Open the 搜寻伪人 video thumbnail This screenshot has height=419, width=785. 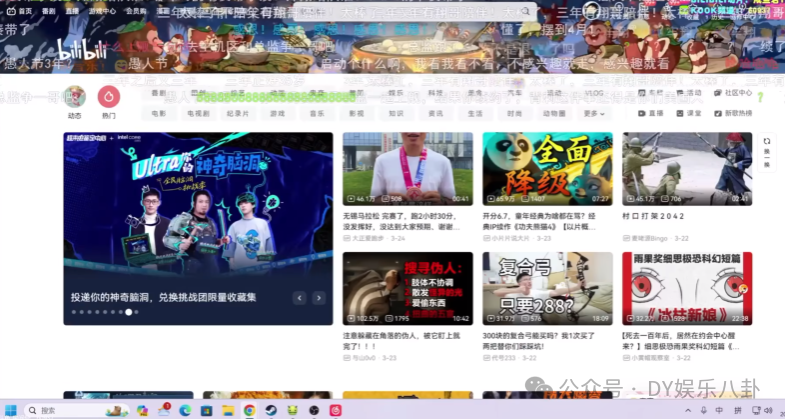(408, 288)
